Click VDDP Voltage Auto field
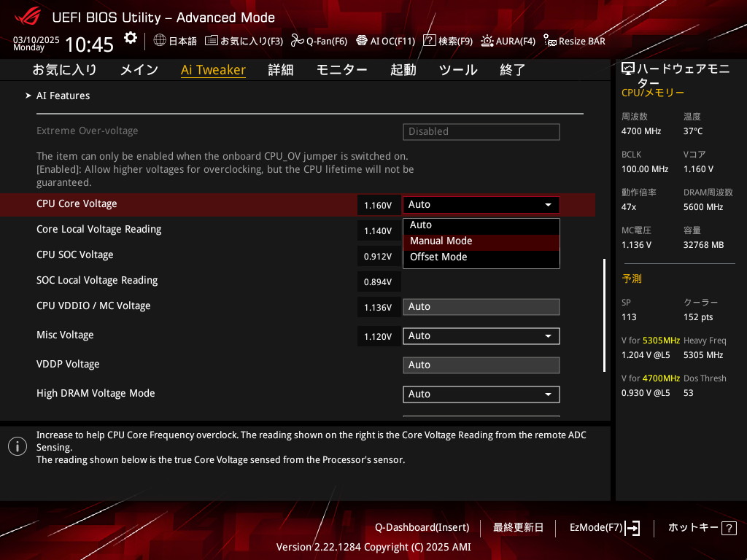747x560 pixels. 481,365
